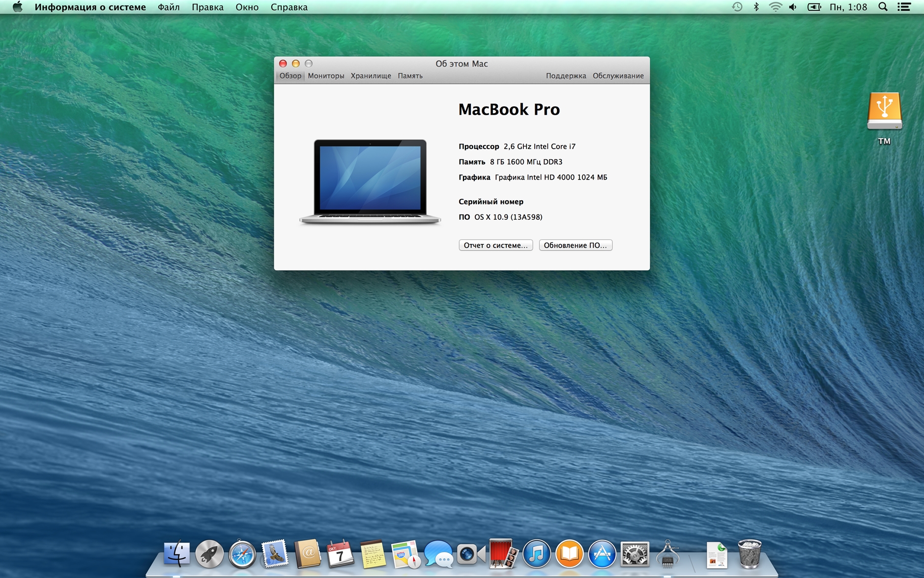Viewport: 924px width, 578px height.
Task: Click the Отчет о системе… button
Action: point(495,245)
